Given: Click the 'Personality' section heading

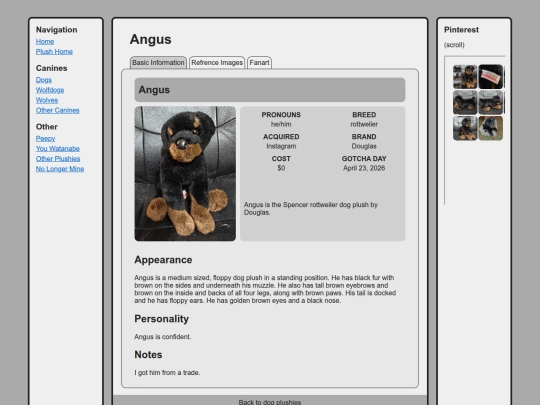Looking at the screenshot, I should click(162, 319).
